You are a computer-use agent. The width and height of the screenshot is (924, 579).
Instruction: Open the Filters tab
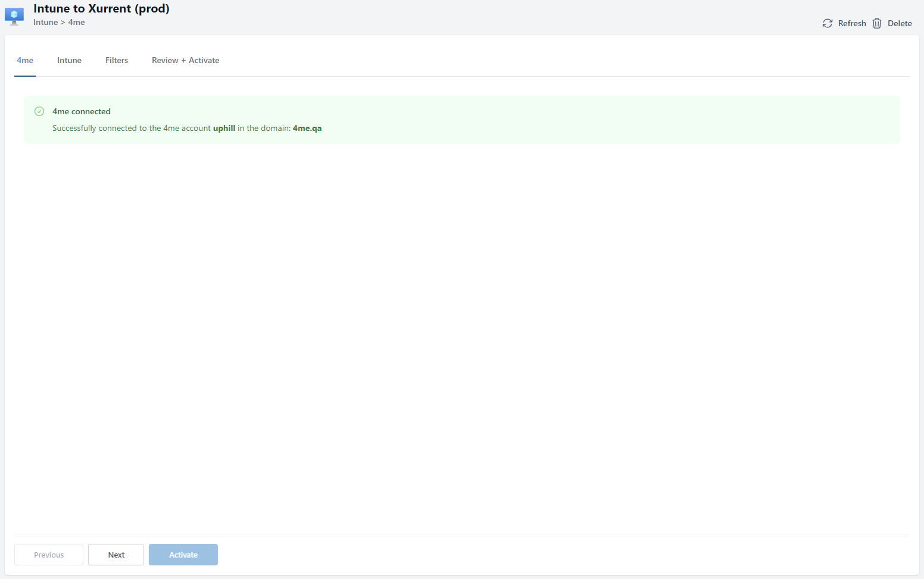point(117,61)
